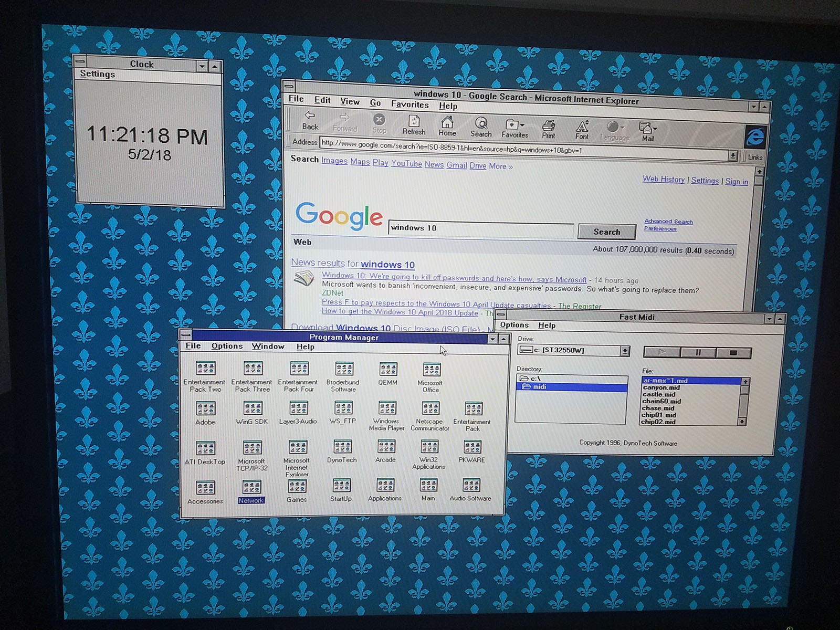The width and height of the screenshot is (840, 630).
Task: Click the file list scrollbar down arrow
Action: click(x=741, y=422)
